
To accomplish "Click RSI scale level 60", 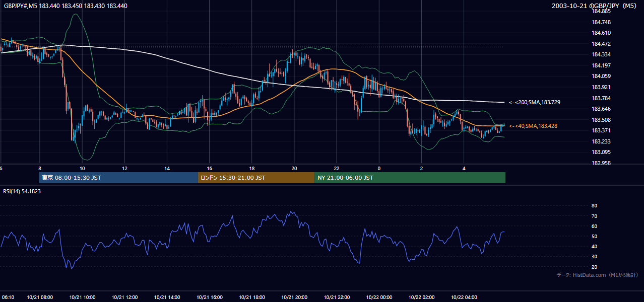I will pos(594,226).
